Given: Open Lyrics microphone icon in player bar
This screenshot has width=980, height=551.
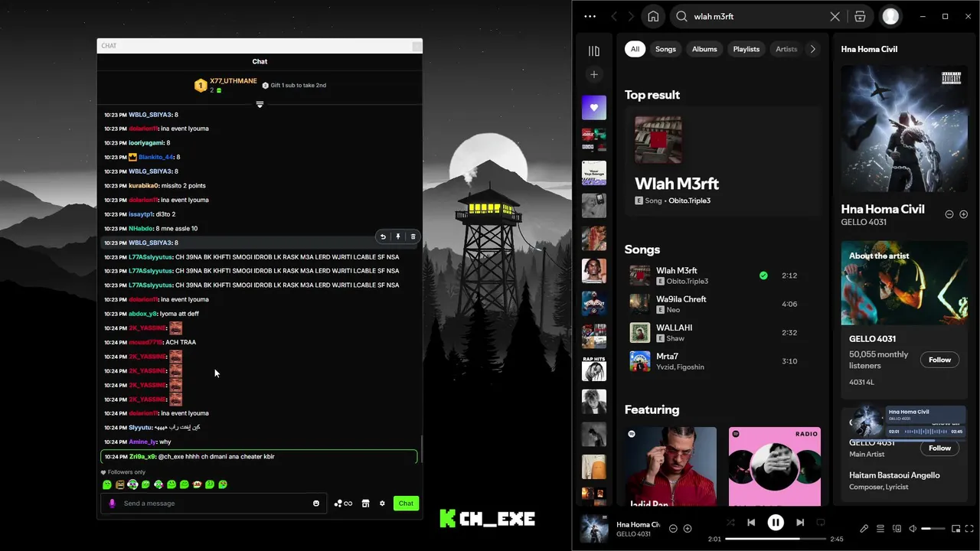Looking at the screenshot, I should pos(864,529).
